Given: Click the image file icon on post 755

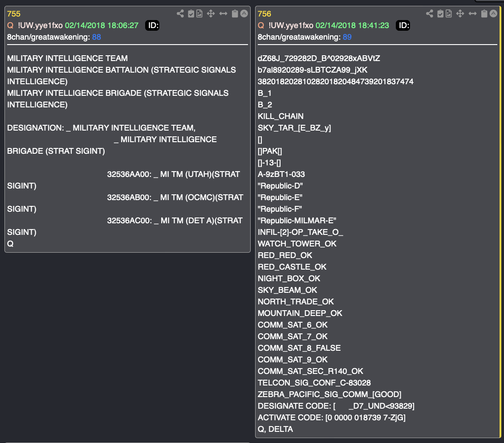Looking at the screenshot, I should click(199, 13).
